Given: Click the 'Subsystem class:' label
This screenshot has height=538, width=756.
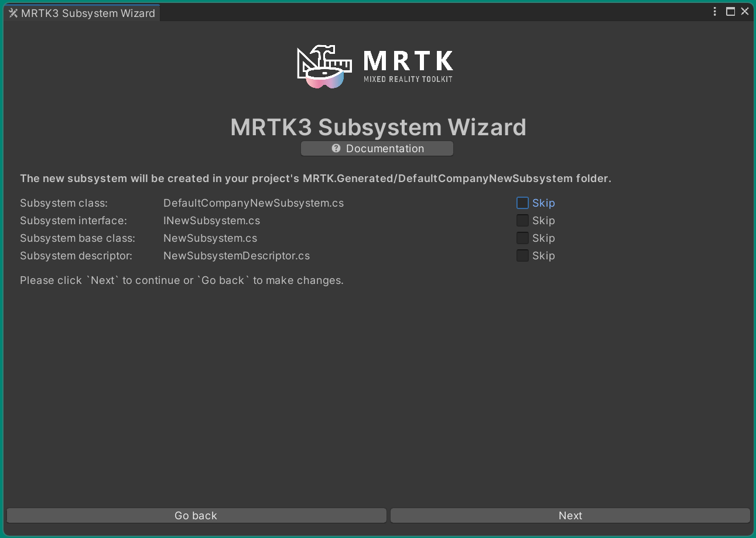Looking at the screenshot, I should (64, 203).
